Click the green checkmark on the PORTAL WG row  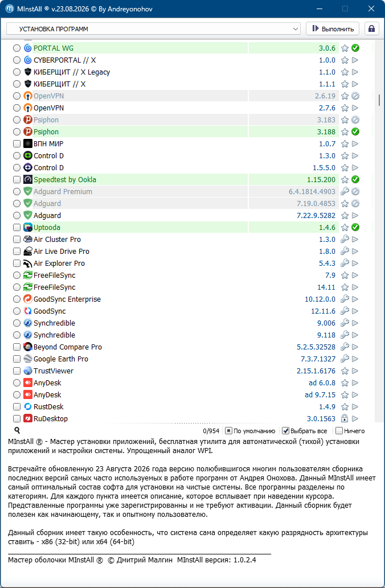pyautogui.click(x=355, y=48)
